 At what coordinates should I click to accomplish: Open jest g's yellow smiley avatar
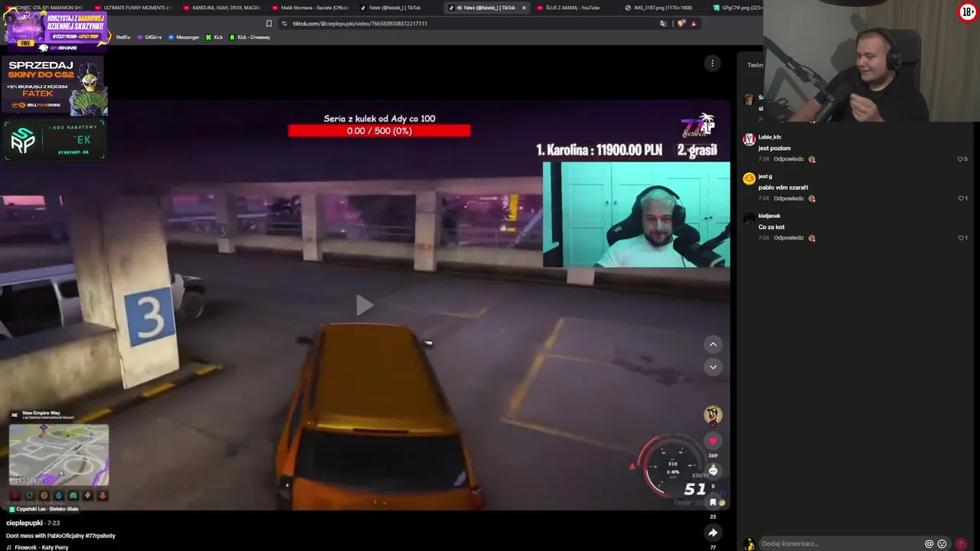749,178
